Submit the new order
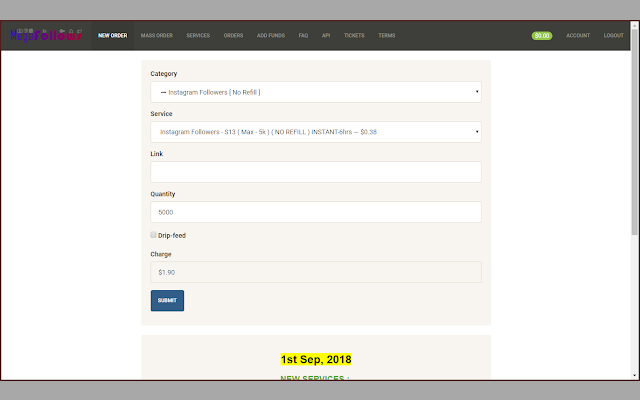This screenshot has width=640, height=400. (167, 300)
